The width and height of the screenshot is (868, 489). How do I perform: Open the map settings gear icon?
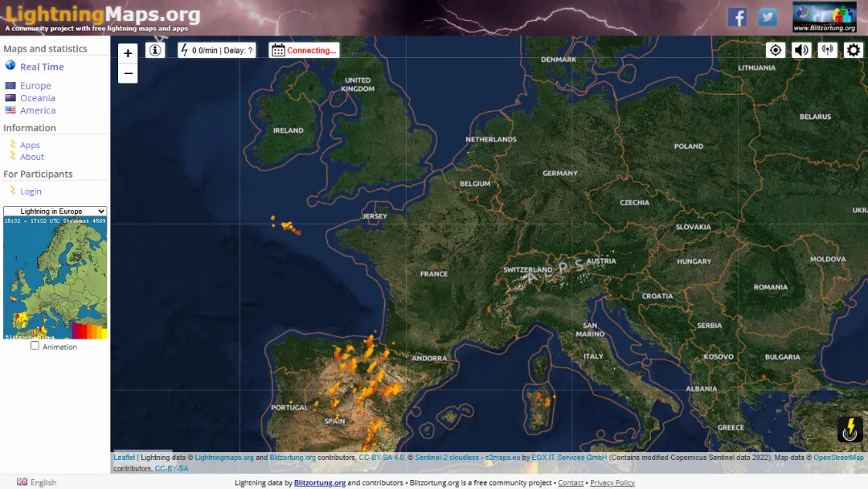pos(854,49)
